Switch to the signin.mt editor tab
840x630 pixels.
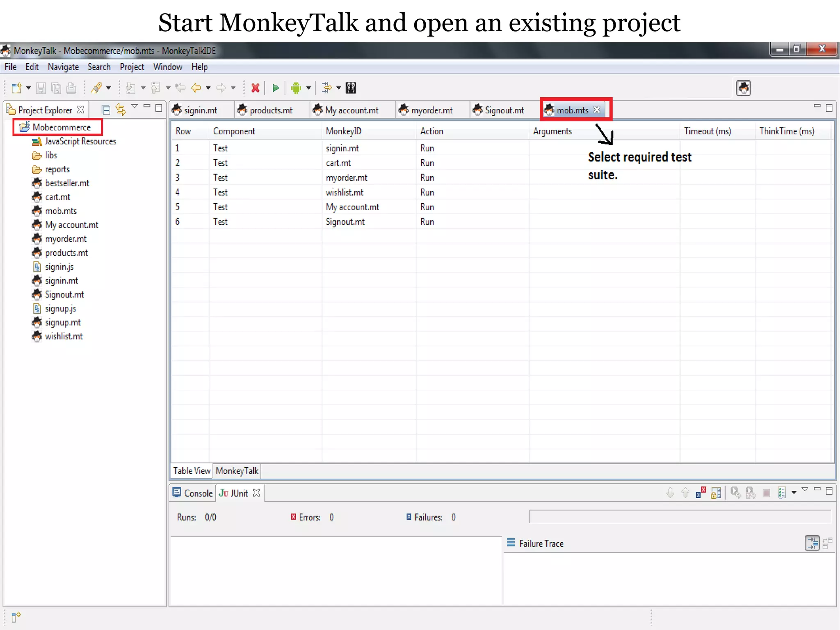(x=201, y=110)
